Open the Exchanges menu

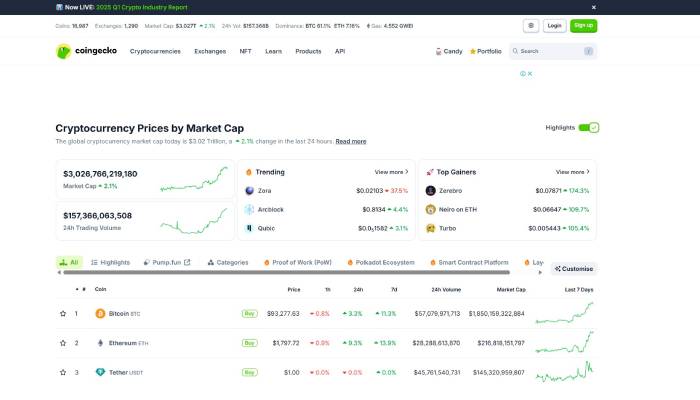(x=210, y=51)
